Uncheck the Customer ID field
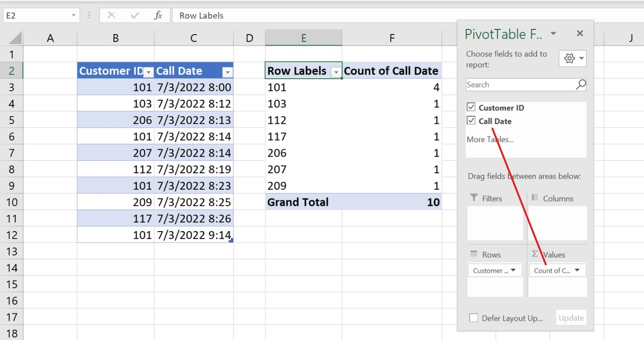 tap(471, 107)
